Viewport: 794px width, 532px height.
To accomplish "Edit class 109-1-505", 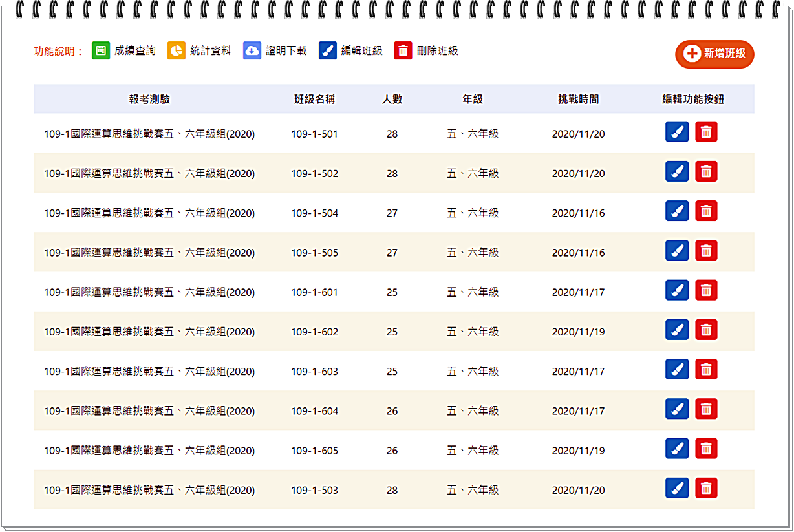I will pos(677,250).
